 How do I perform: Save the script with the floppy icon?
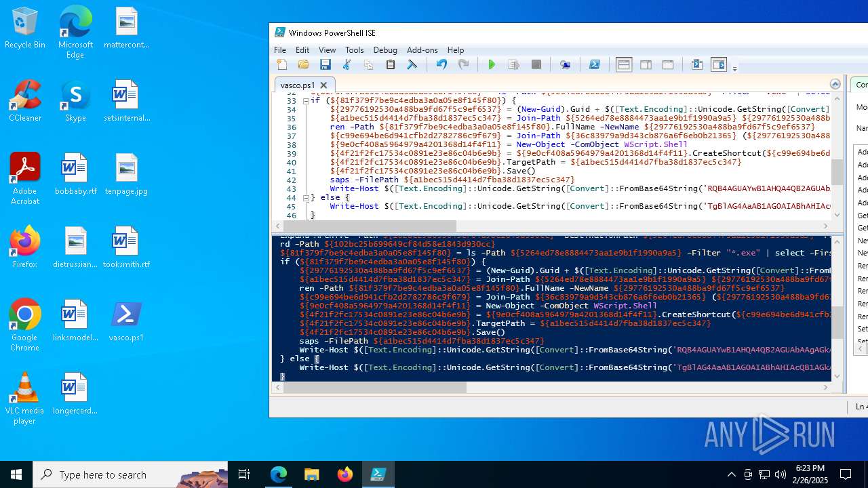(x=325, y=65)
